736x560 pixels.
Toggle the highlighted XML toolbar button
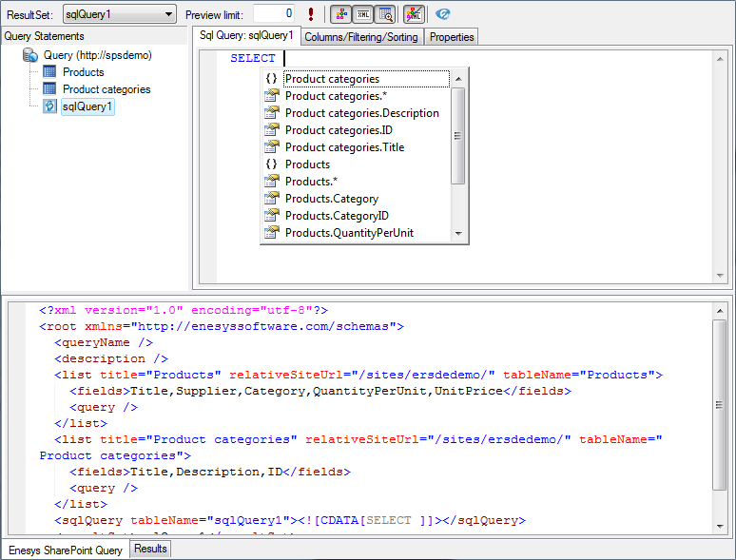click(x=414, y=14)
